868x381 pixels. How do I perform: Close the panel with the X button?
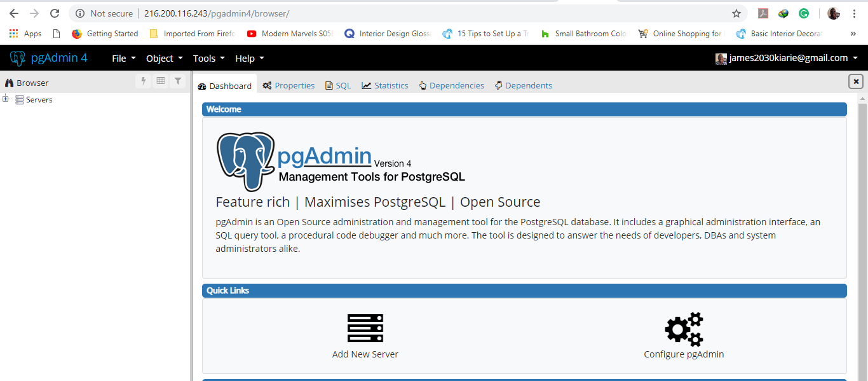[x=856, y=81]
